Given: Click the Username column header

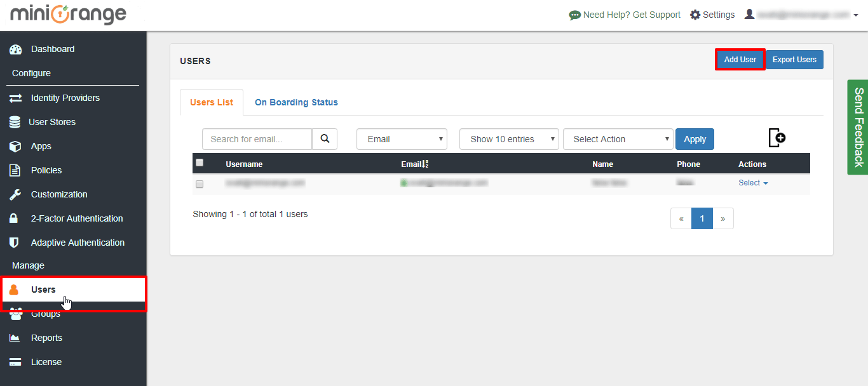Looking at the screenshot, I should [x=244, y=164].
